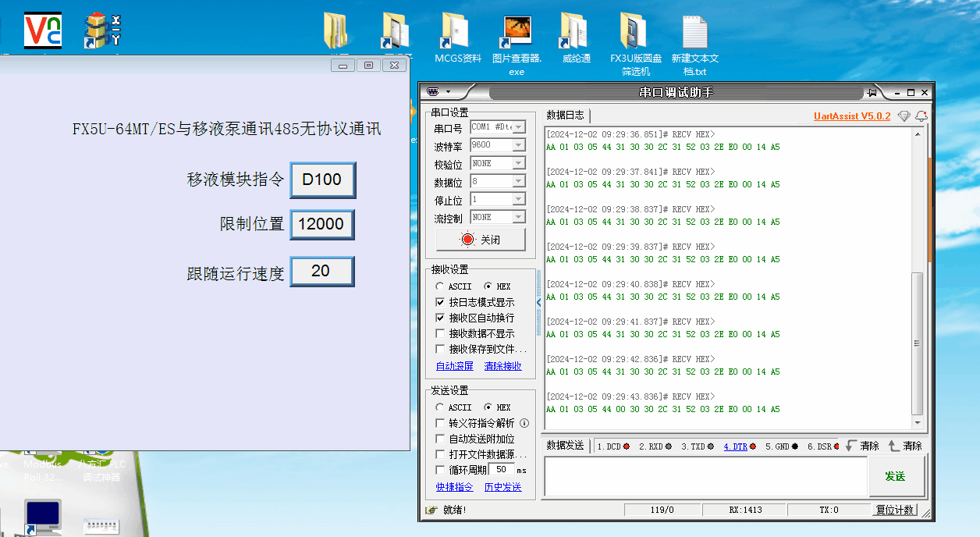Image resolution: width=980 pixels, height=537 pixels.
Task: Click the diamond icon beside UartAssist version
Action: 904,116
